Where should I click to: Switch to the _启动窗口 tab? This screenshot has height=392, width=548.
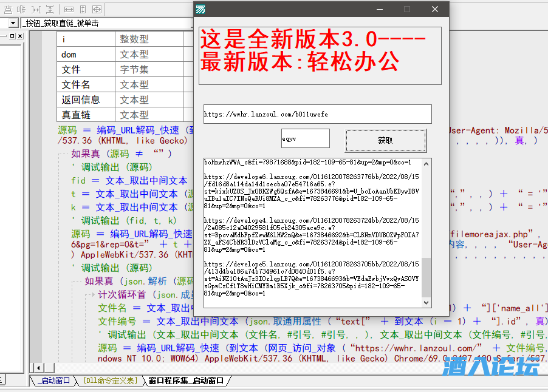[x=53, y=381]
